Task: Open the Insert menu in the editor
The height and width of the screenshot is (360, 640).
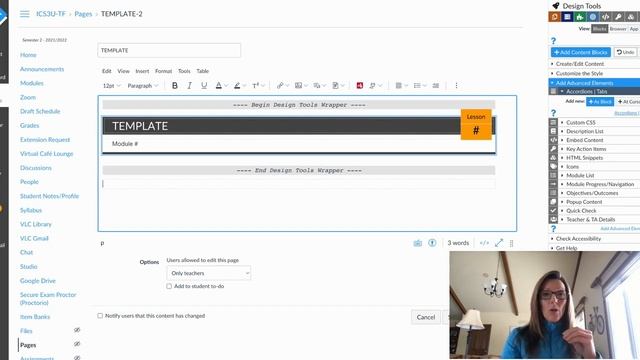Action: point(142,71)
